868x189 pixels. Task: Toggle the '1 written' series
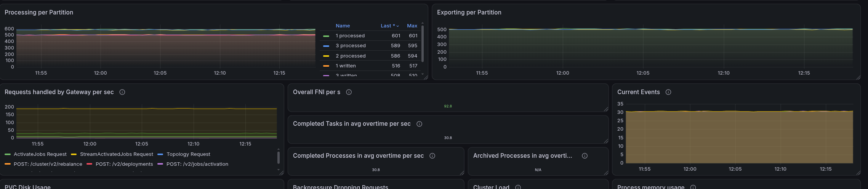346,66
